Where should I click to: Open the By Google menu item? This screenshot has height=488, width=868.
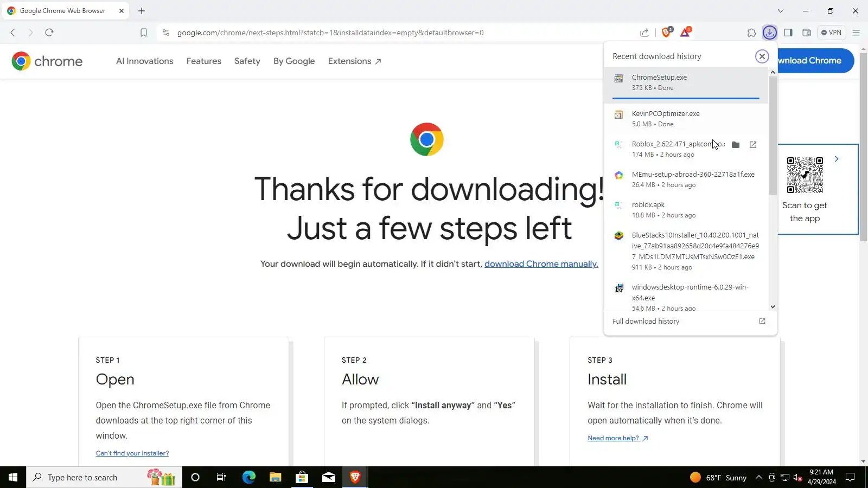[x=294, y=61]
